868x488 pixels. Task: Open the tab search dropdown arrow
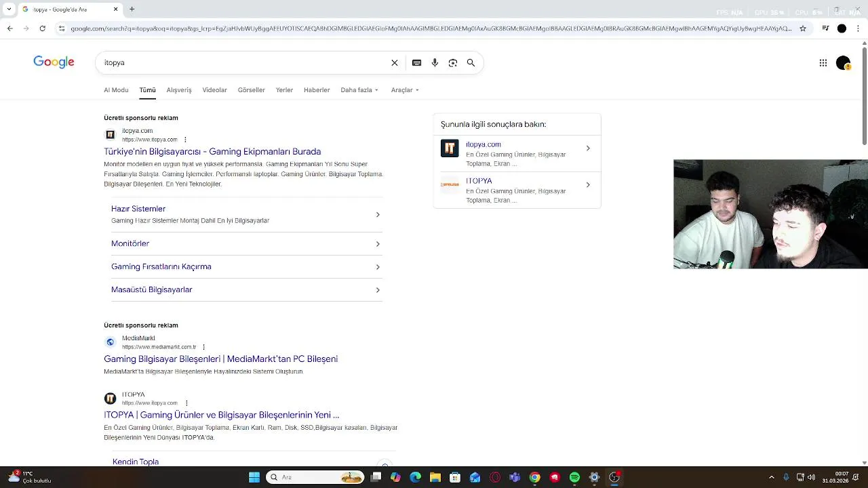pyautogui.click(x=9, y=9)
